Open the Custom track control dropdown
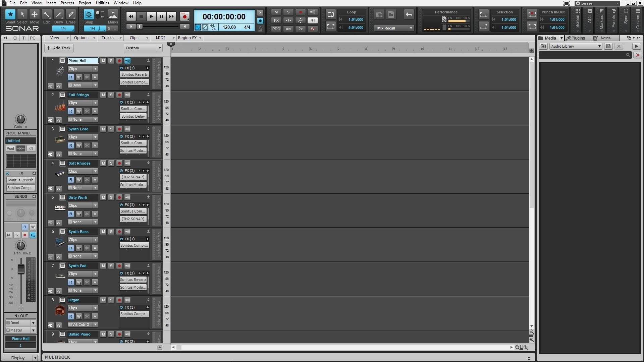The image size is (644, 362). point(143,48)
